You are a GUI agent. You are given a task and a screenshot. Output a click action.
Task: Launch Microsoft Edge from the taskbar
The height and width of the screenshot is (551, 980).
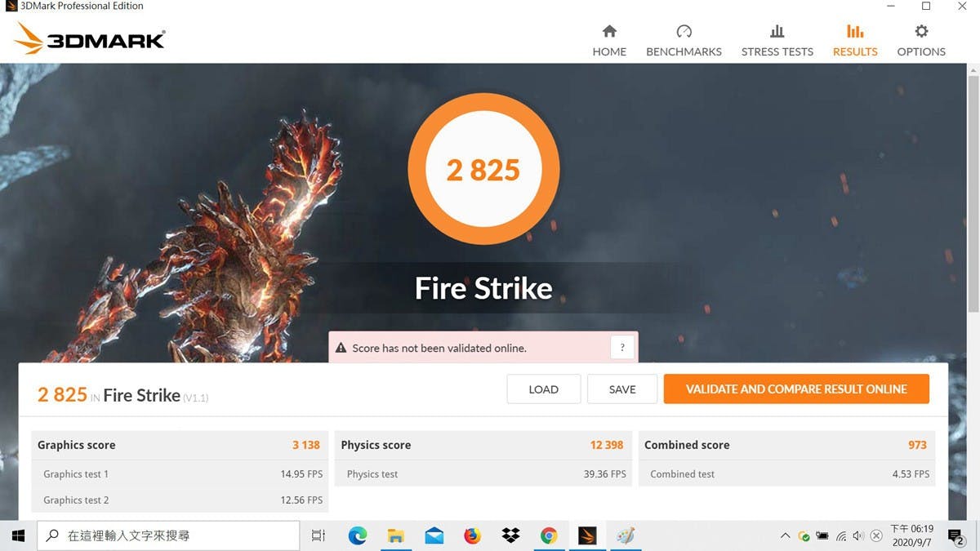[358, 535]
